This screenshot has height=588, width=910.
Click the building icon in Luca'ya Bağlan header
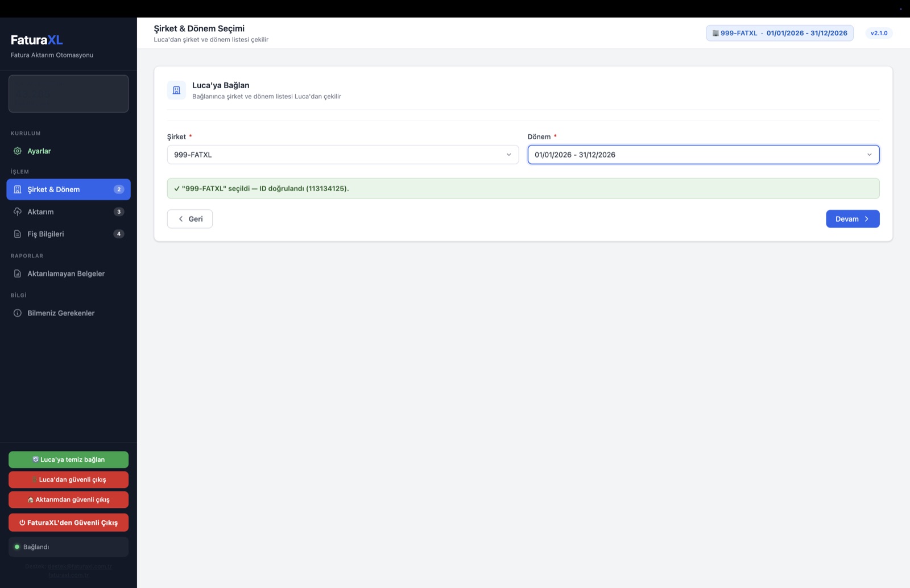pyautogui.click(x=176, y=90)
